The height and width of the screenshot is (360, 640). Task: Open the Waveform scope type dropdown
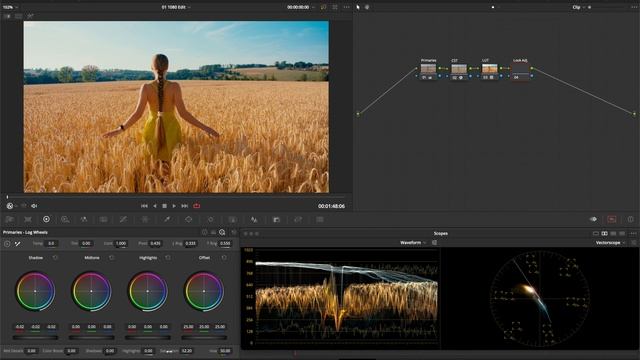tap(413, 242)
